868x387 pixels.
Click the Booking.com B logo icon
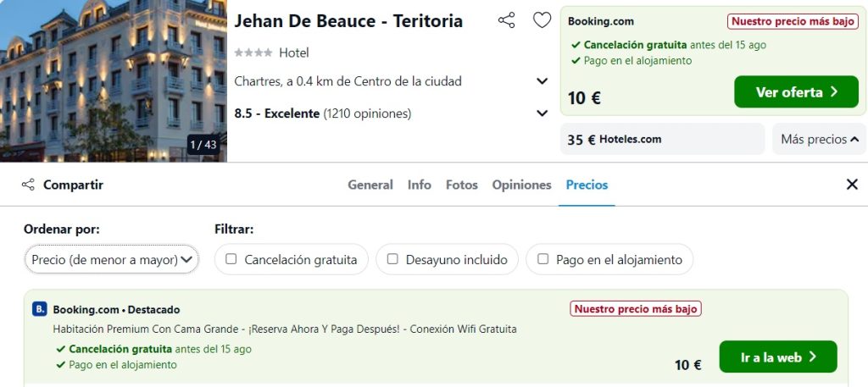pyautogui.click(x=40, y=309)
